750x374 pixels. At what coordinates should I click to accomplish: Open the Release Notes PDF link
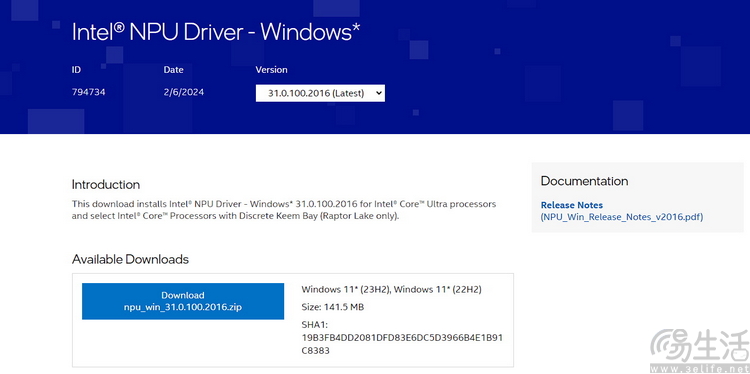[622, 211]
